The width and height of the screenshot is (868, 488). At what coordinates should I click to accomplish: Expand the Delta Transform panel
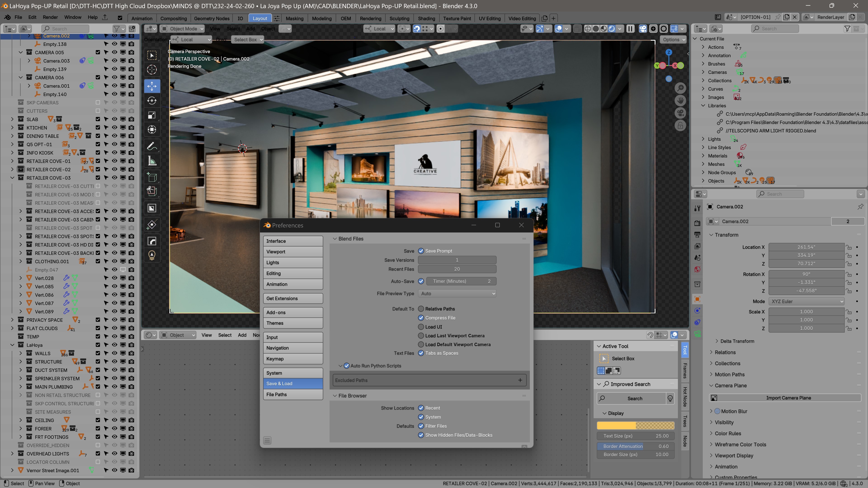point(737,341)
